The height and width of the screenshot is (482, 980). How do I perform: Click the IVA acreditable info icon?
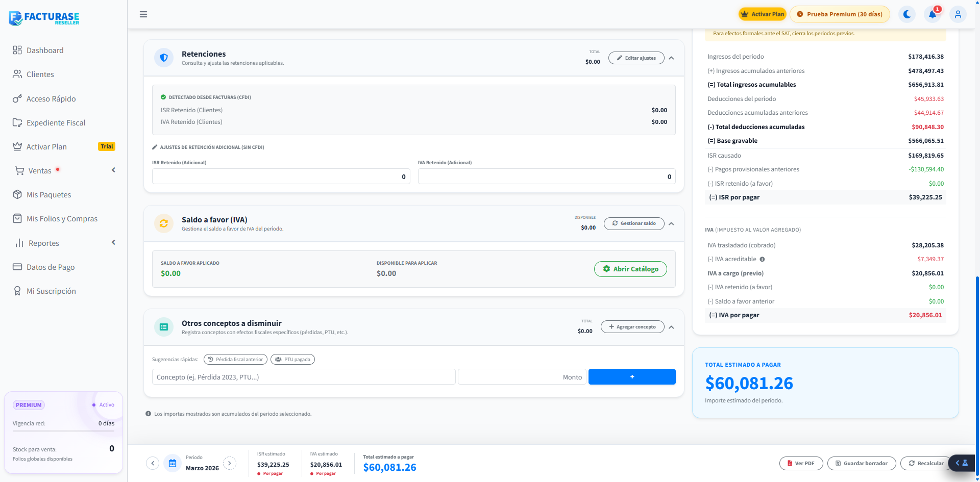coord(762,259)
